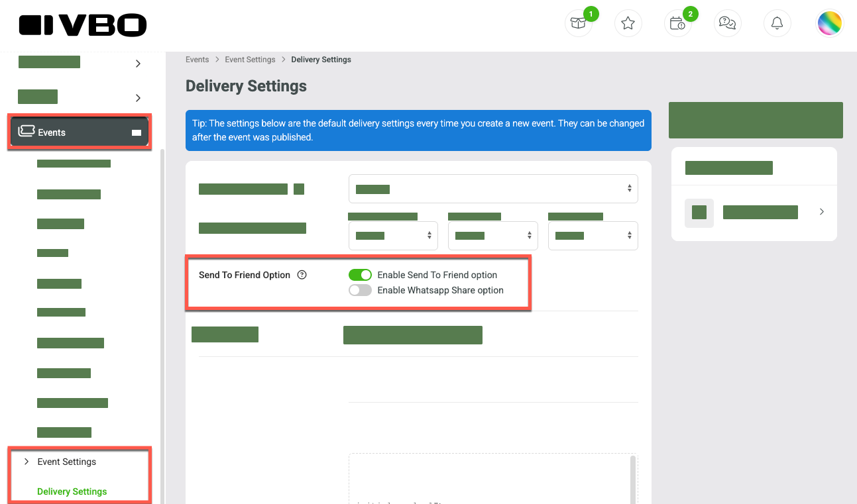This screenshot has width=857, height=504.
Task: Select Event Settings in the sidebar
Action: [67, 462]
